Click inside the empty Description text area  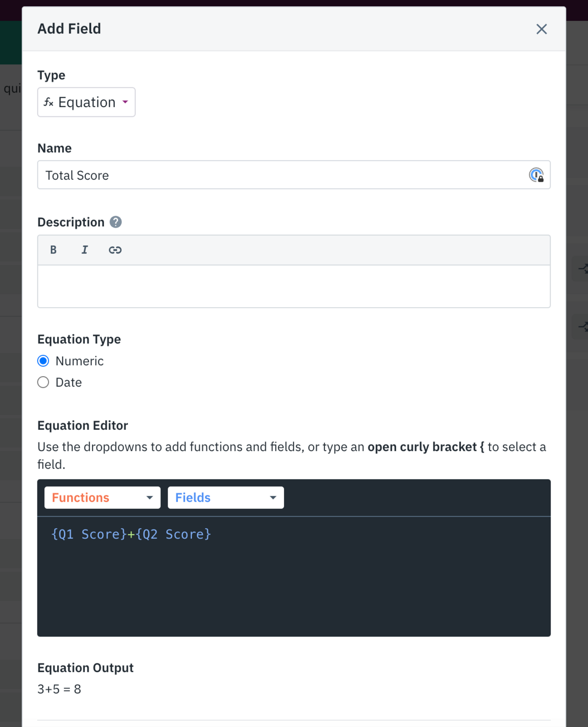[291, 286]
